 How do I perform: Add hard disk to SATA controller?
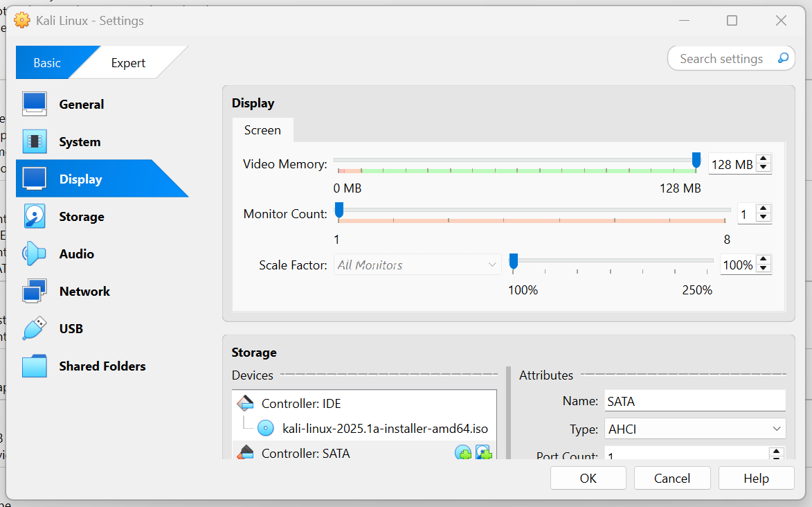[x=484, y=452]
